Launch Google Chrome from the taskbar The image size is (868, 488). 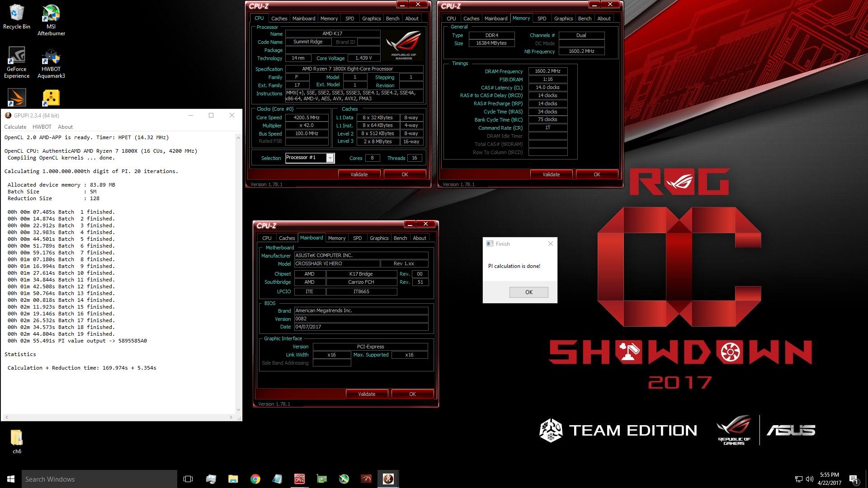(x=255, y=479)
